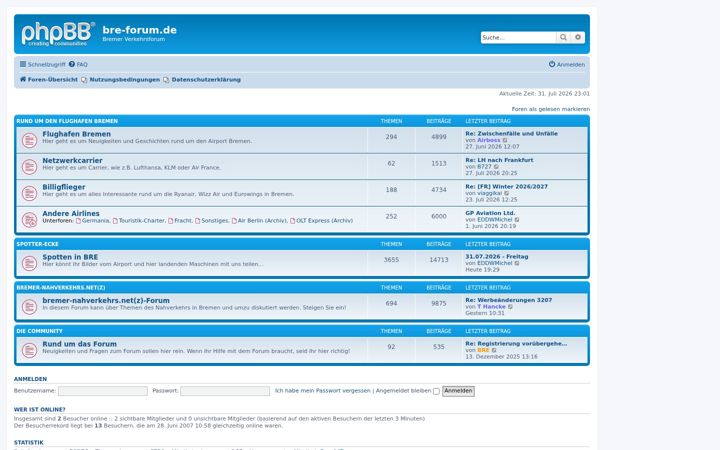720x450 pixels.
Task: Open 31.07.2026 - Freitag post
Action: pyautogui.click(x=497, y=257)
